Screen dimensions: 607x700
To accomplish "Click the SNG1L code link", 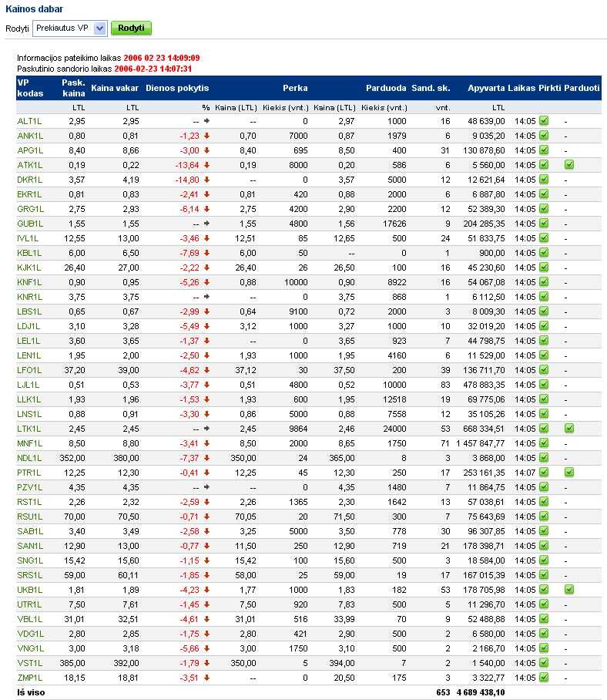I will [30, 560].
